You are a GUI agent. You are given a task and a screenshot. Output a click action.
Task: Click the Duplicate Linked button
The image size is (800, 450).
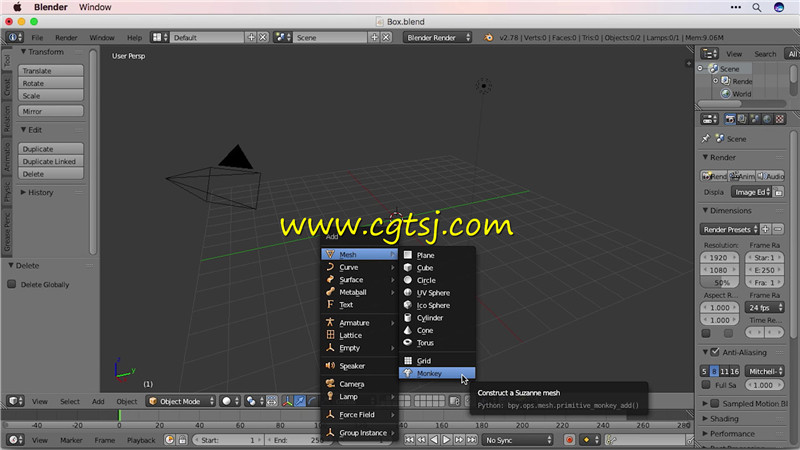point(51,161)
